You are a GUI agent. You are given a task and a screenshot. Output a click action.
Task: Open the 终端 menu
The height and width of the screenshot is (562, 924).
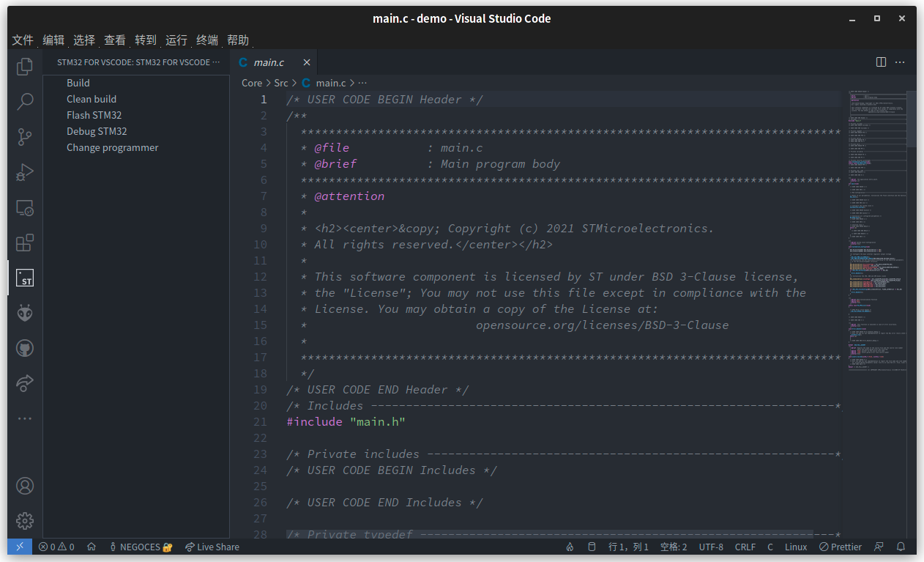click(x=207, y=40)
